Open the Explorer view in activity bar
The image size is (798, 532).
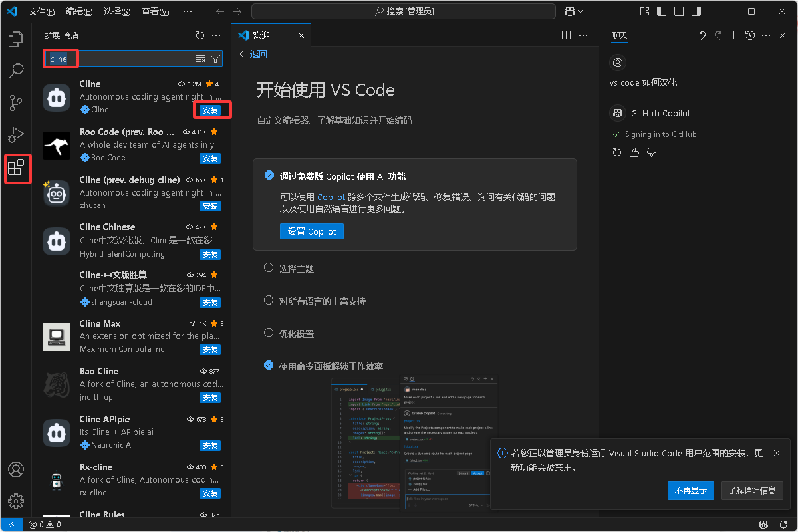coord(16,39)
